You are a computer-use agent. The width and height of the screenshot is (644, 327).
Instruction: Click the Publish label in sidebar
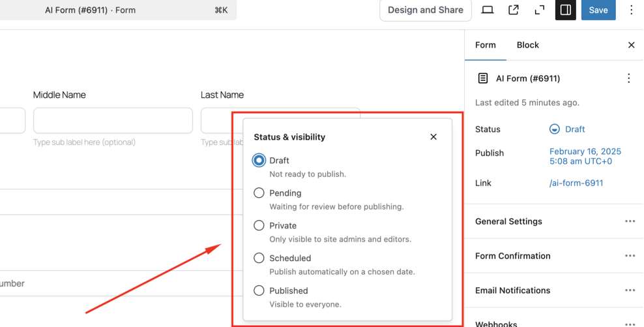tap(489, 153)
